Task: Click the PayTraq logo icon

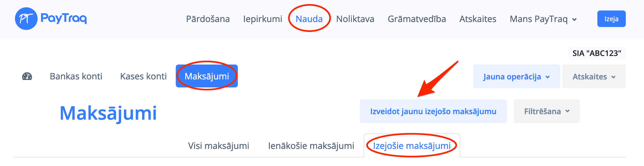Action: coord(26,19)
